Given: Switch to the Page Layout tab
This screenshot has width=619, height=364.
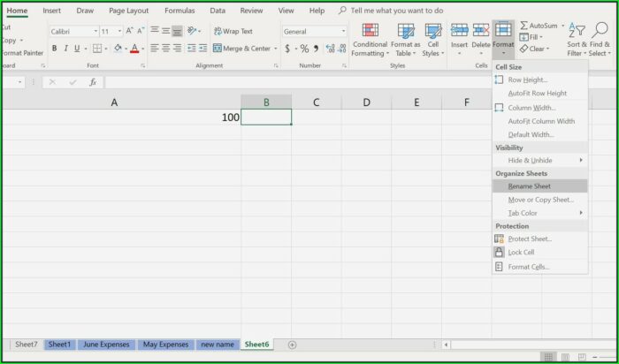Looking at the screenshot, I should (129, 11).
